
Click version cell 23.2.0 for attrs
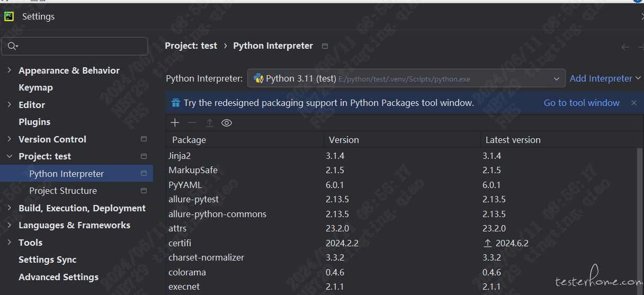point(337,228)
